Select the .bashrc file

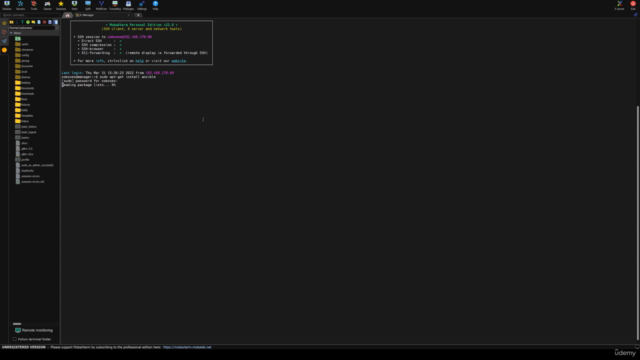(x=22, y=138)
